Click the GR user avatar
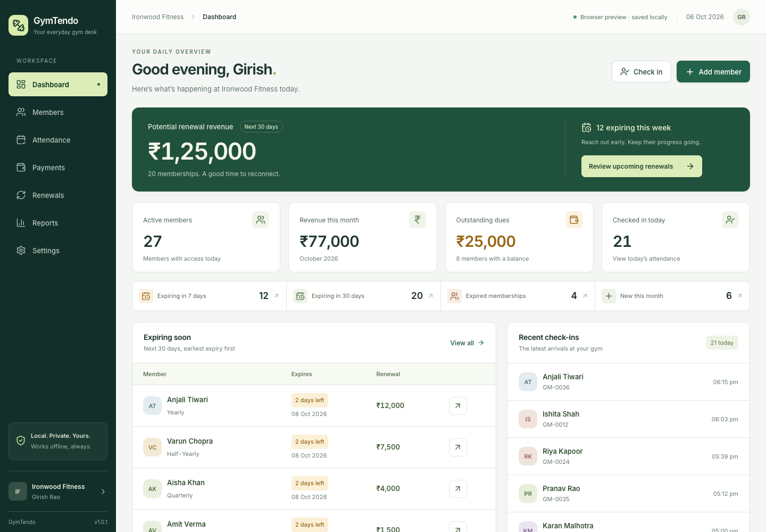 coord(742,17)
